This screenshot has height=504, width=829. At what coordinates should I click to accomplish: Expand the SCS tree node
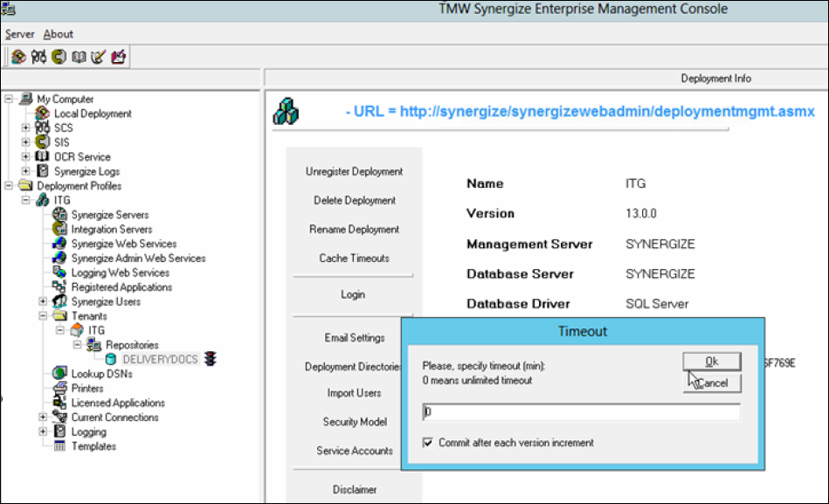point(25,128)
